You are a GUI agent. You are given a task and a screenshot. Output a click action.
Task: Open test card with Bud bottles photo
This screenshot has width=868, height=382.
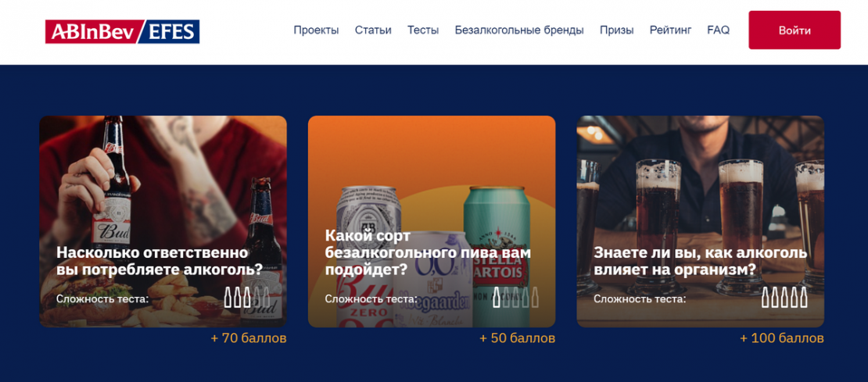pos(163,221)
